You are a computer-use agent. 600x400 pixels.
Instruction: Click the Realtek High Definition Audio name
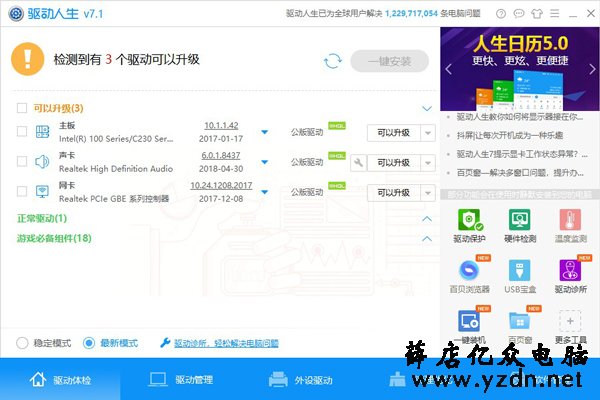[116, 168]
